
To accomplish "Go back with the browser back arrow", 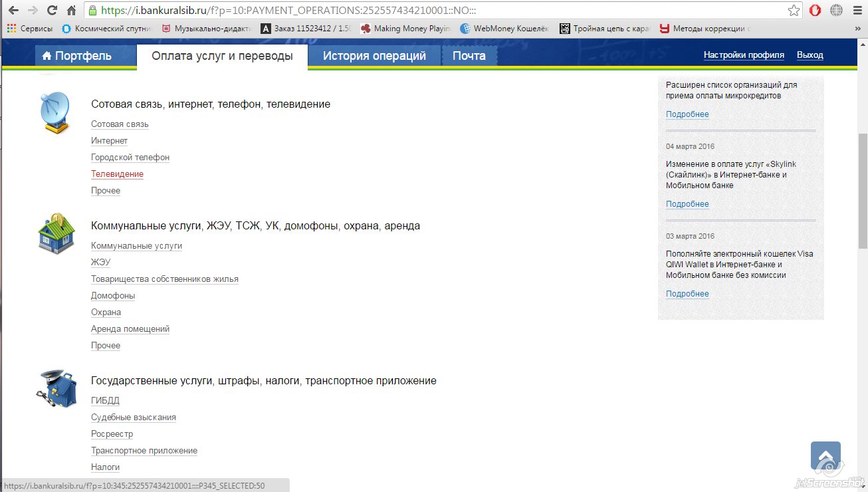I will click(x=13, y=11).
